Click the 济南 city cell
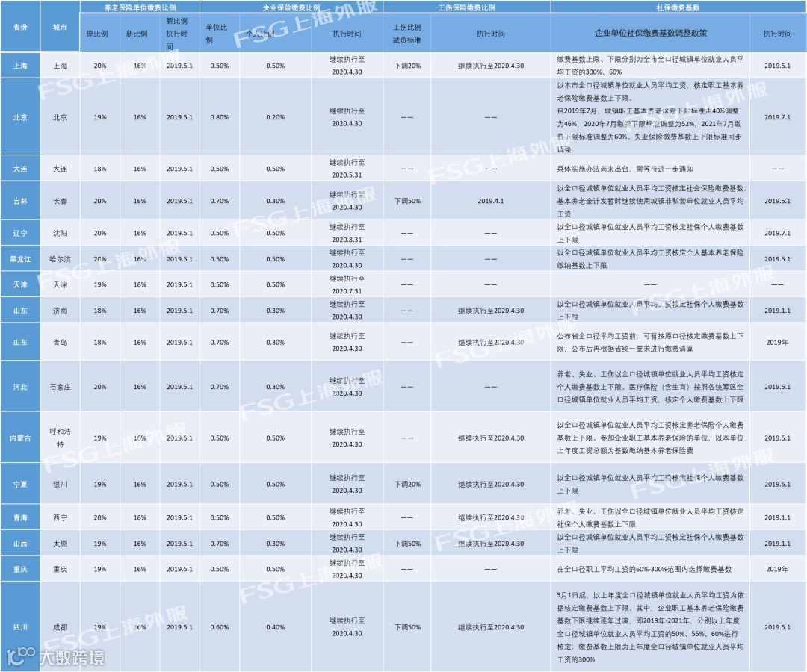Image resolution: width=807 pixels, height=672 pixels. tap(60, 311)
